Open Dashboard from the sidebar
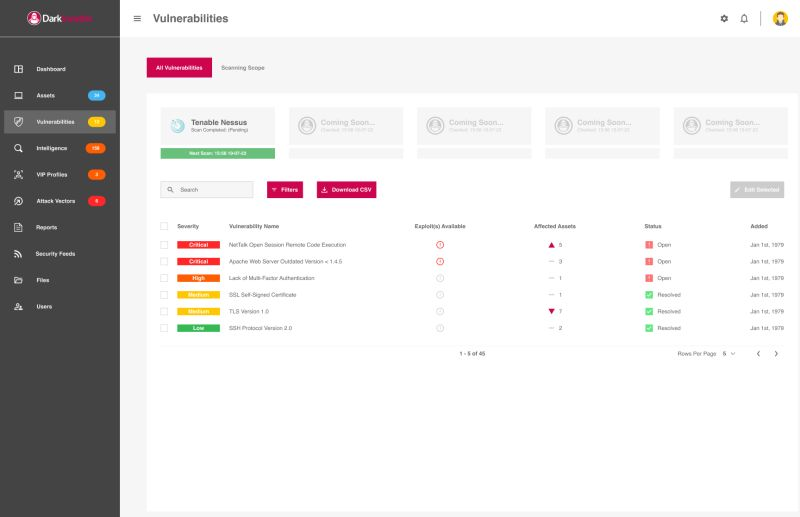 coord(60,69)
